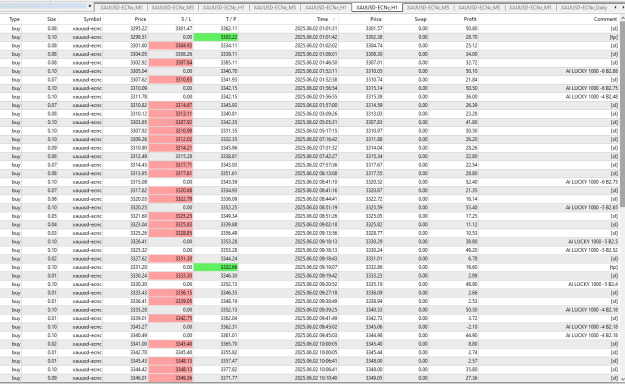
Task: Sort by the Comment column header
Action: (605, 19)
